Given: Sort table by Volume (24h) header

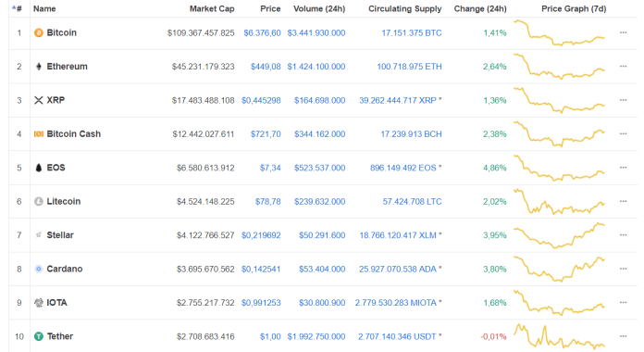Looking at the screenshot, I should (319, 8).
